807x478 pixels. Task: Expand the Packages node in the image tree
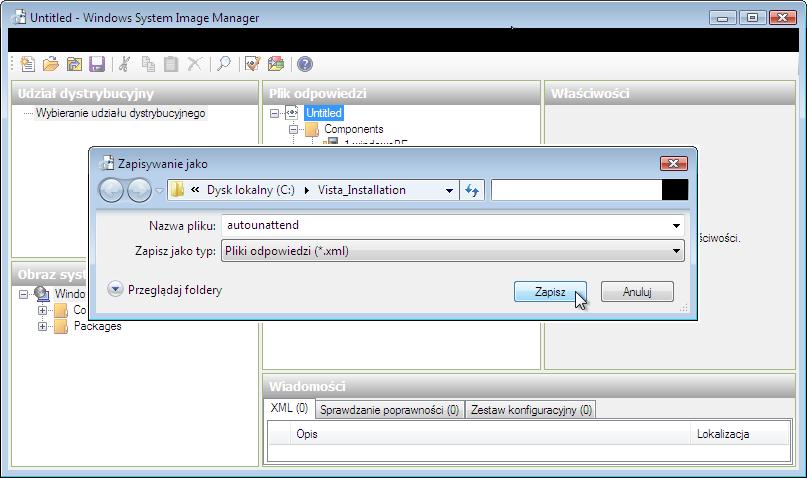[43, 326]
